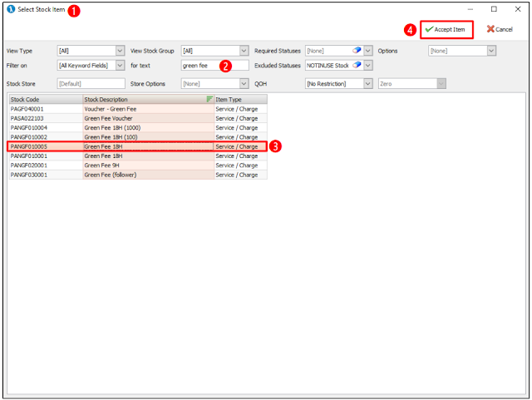Open the View Type dropdown
532x400 pixels.
[x=120, y=51]
